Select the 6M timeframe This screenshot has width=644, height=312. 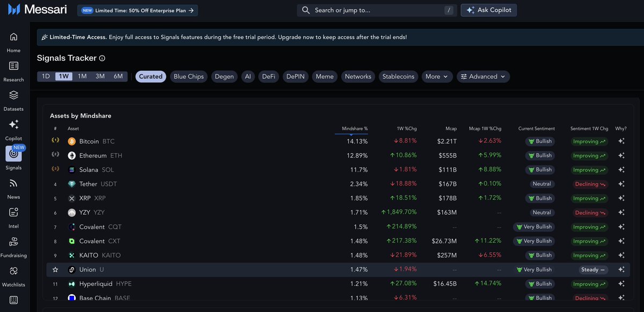tap(118, 76)
